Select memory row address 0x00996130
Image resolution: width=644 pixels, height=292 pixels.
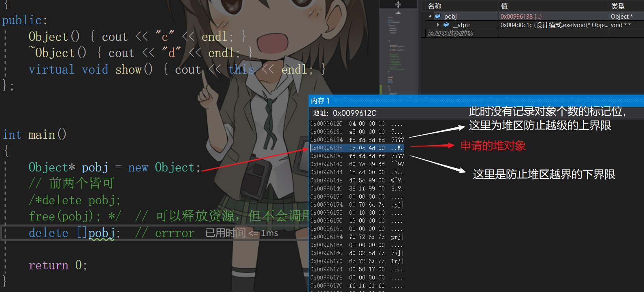pos(326,132)
